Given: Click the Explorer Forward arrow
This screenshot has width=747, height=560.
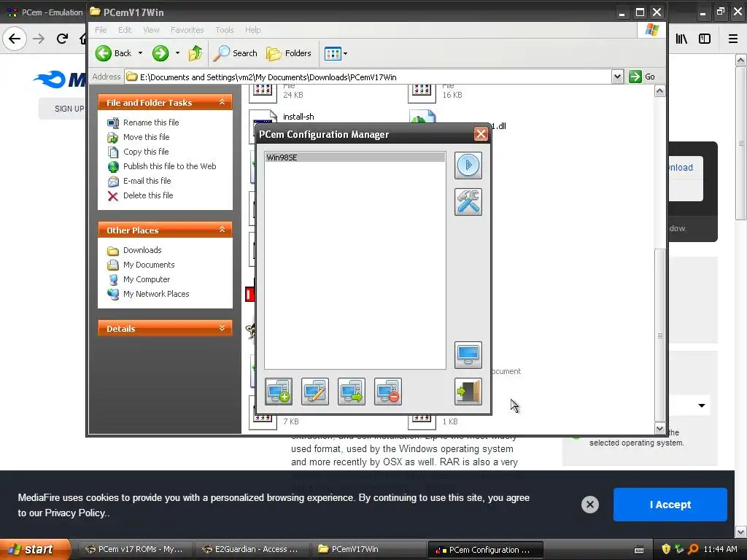Looking at the screenshot, I should tap(160, 53).
